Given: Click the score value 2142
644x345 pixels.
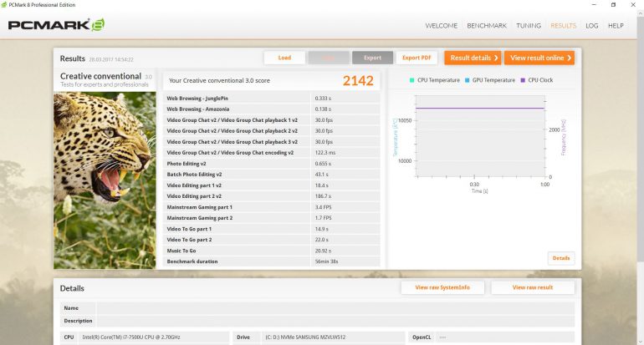Looking at the screenshot, I should click(x=358, y=81).
